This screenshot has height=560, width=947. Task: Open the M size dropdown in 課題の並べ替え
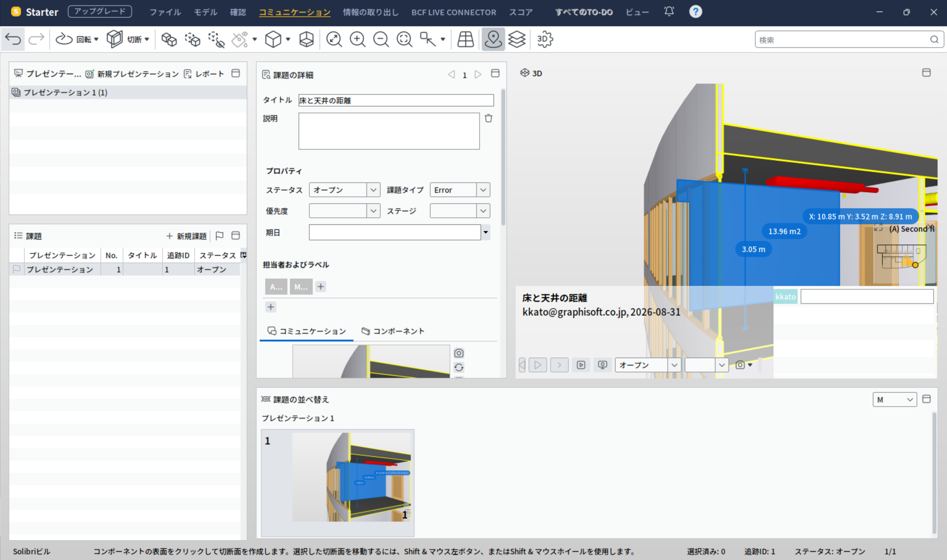coord(894,400)
